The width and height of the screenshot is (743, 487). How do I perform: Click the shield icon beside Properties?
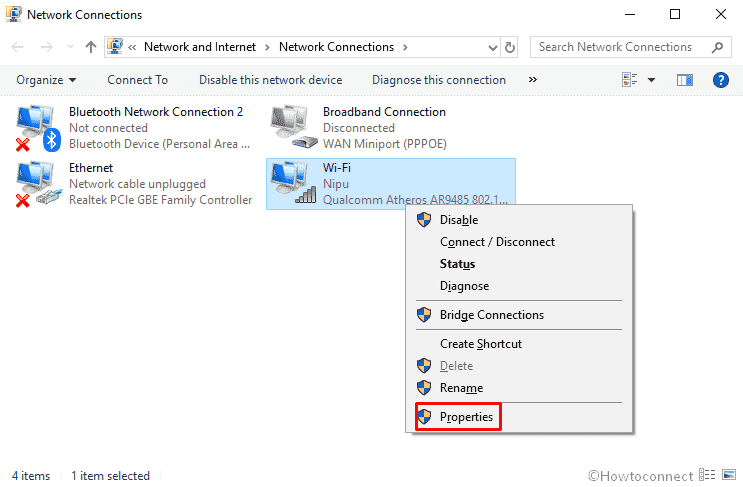(x=424, y=417)
